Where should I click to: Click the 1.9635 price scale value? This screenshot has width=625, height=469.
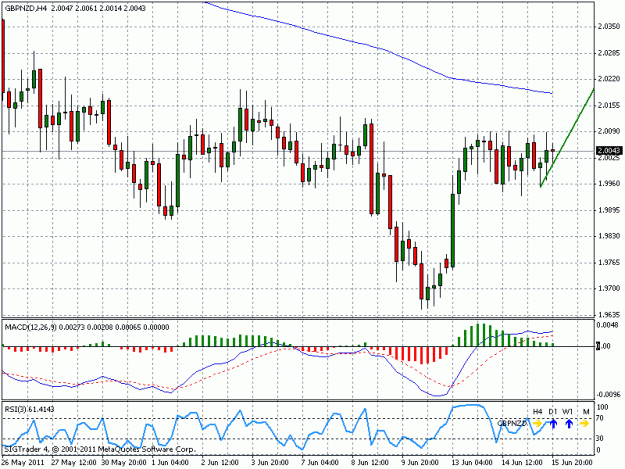tap(609, 314)
